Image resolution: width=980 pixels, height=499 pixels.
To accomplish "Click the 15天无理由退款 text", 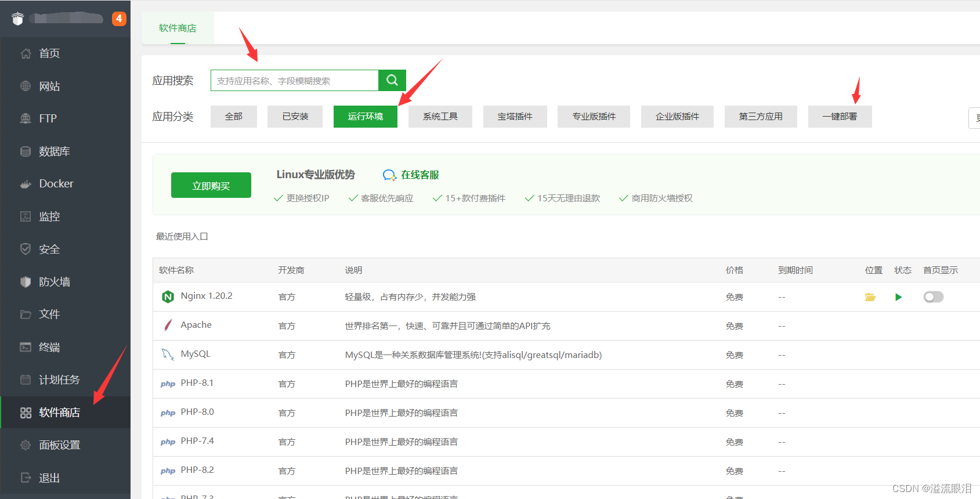I will pyautogui.click(x=569, y=198).
